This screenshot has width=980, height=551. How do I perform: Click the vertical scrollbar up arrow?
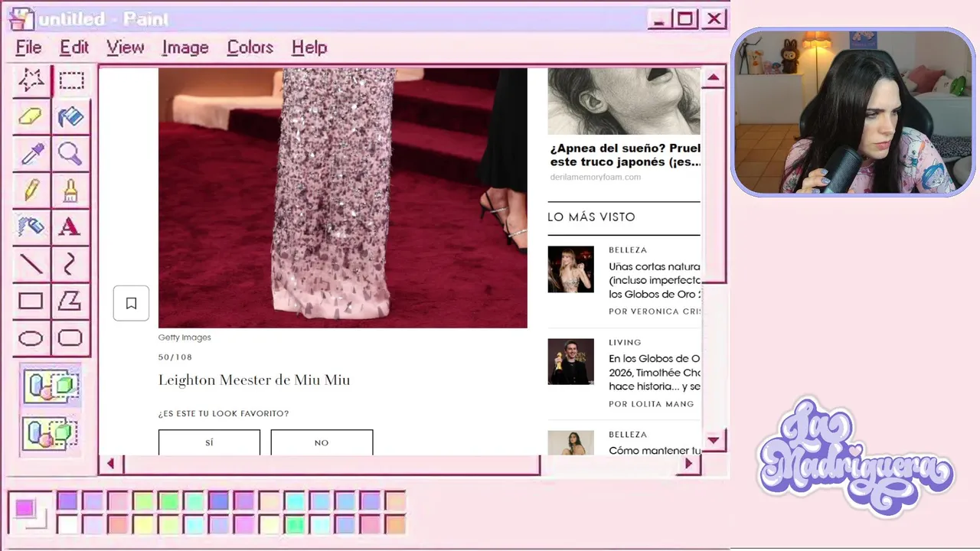(714, 77)
